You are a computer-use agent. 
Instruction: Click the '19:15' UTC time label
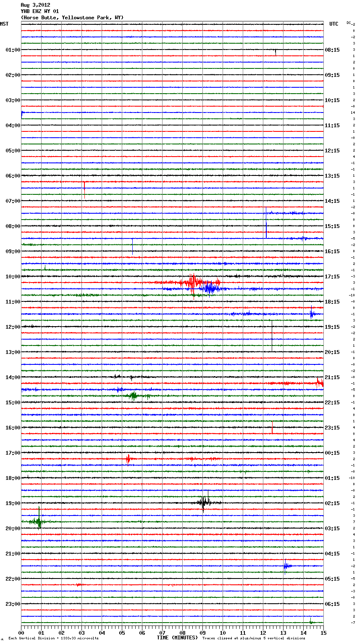pos(332,327)
